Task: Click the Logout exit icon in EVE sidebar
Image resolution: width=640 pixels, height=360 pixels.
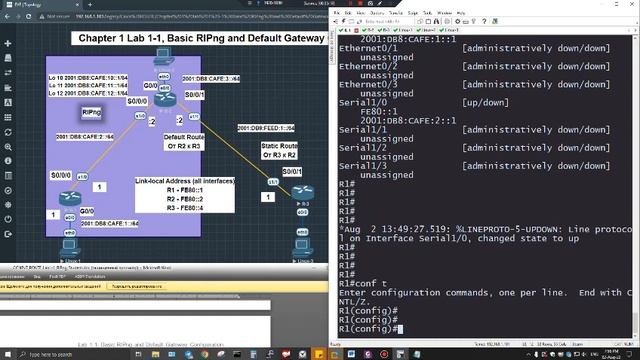Action: [8, 234]
